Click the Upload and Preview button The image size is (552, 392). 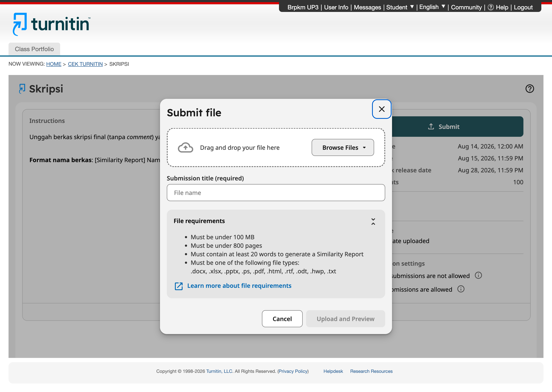[345, 319]
